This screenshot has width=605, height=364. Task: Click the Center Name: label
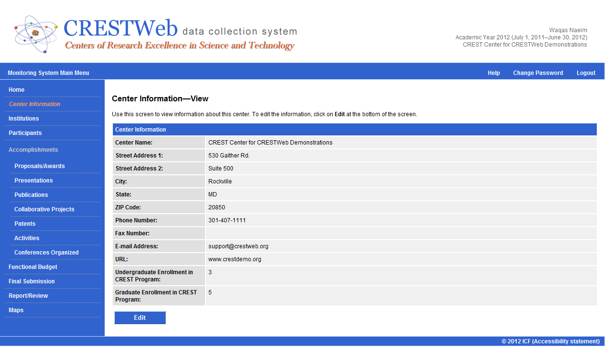(x=133, y=143)
